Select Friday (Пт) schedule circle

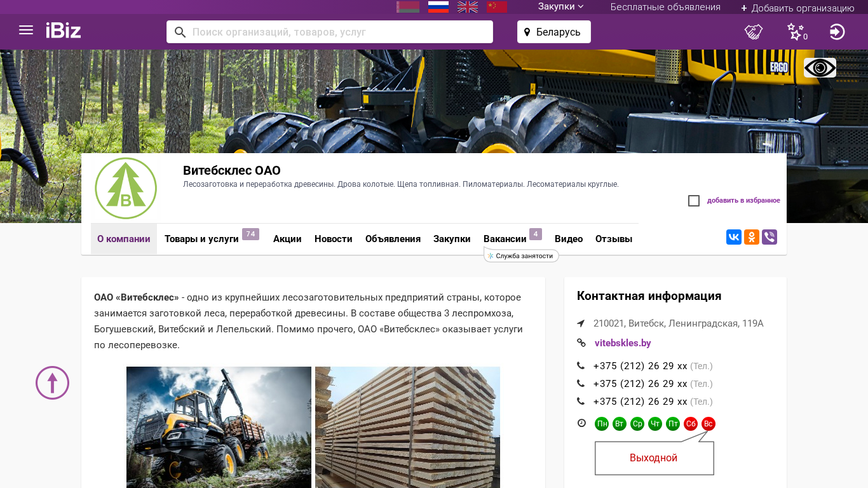coord(673,424)
